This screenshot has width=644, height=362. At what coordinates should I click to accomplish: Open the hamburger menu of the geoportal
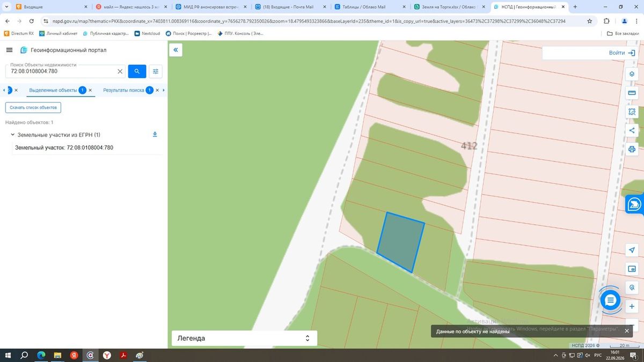tap(9, 50)
